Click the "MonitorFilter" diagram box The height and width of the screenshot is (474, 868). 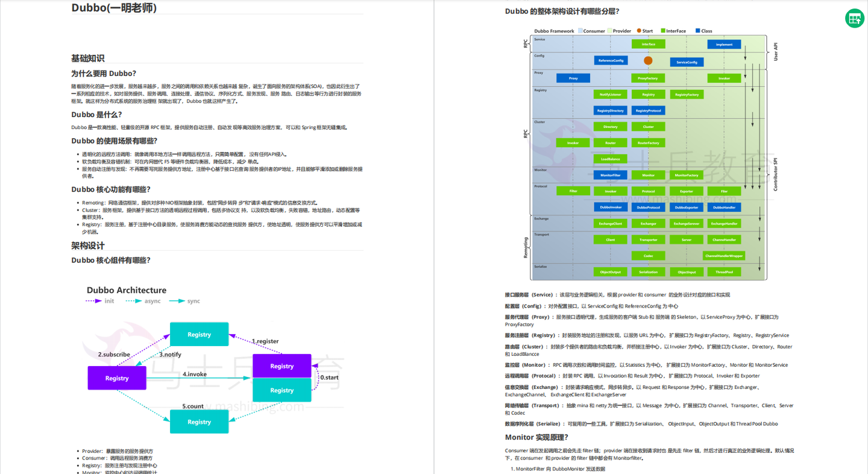[611, 175]
